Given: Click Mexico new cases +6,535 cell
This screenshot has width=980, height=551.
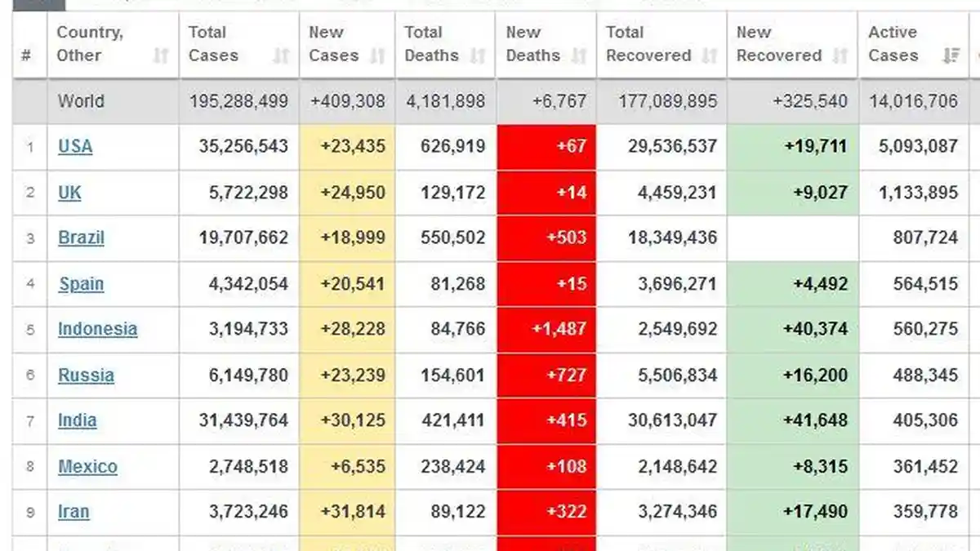Looking at the screenshot, I should [347, 467].
